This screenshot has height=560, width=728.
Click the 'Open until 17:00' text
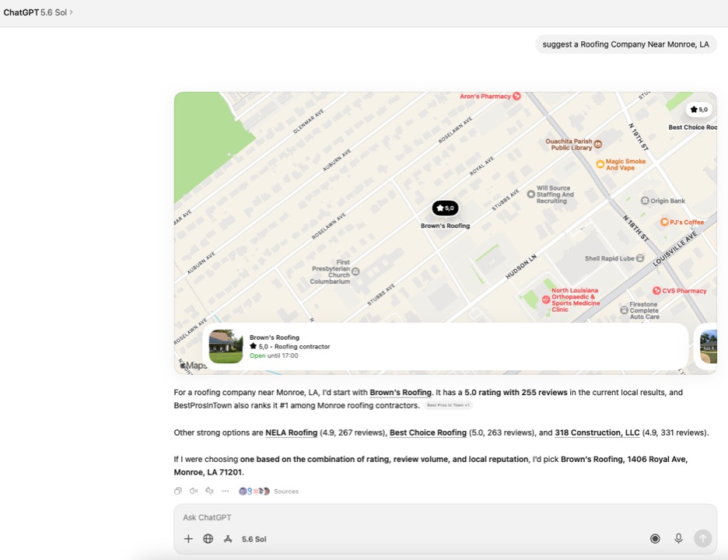tap(274, 355)
